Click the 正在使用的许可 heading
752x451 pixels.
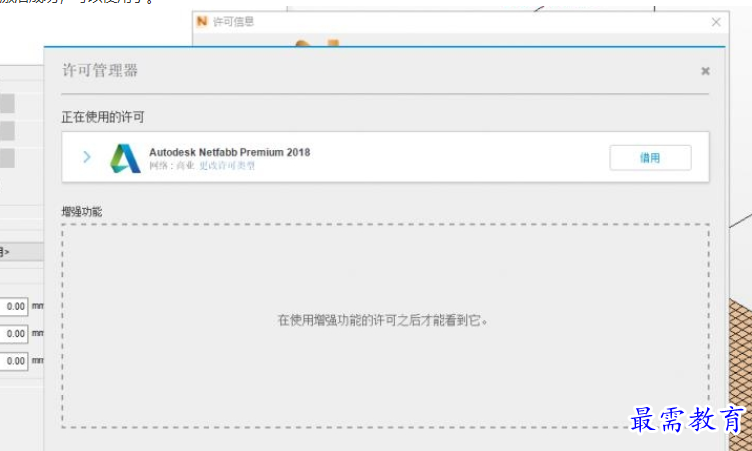tap(103, 117)
